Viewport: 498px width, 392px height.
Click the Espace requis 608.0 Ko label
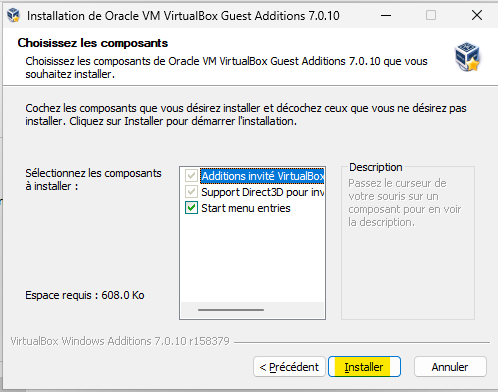pyautogui.click(x=85, y=295)
